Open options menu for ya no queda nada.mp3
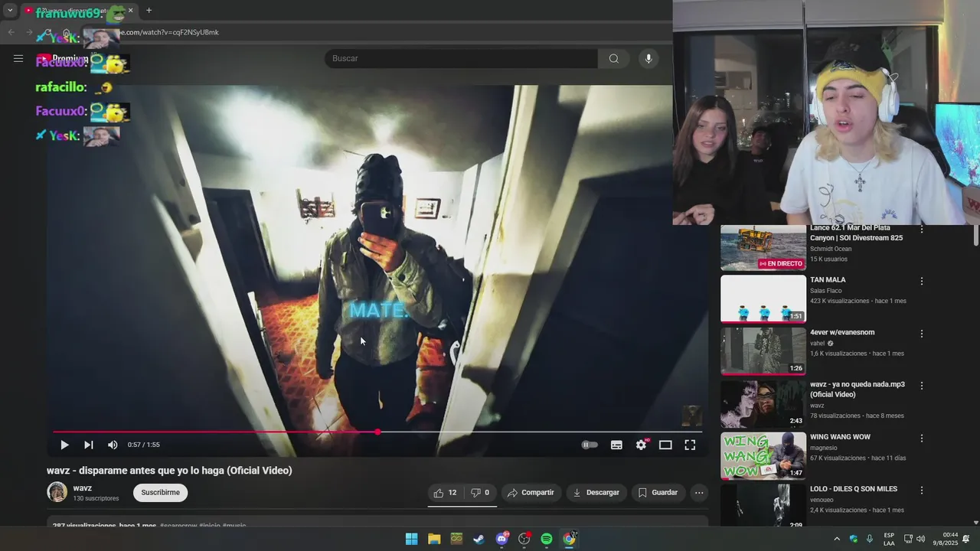 [922, 386]
